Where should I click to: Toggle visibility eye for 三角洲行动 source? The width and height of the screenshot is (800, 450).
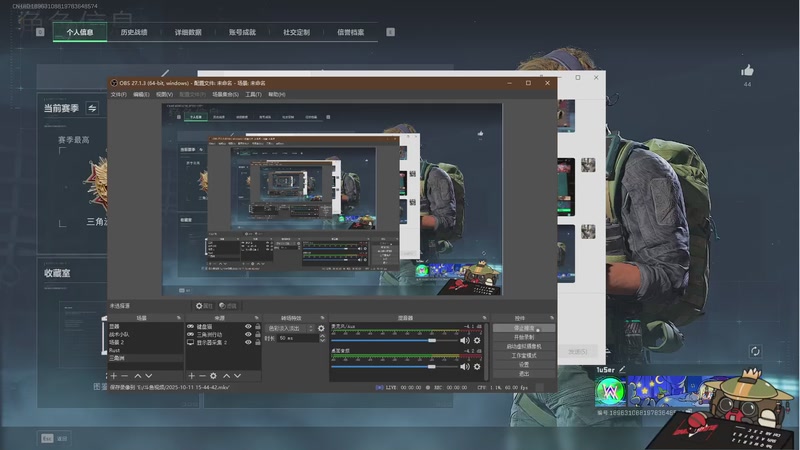click(248, 334)
